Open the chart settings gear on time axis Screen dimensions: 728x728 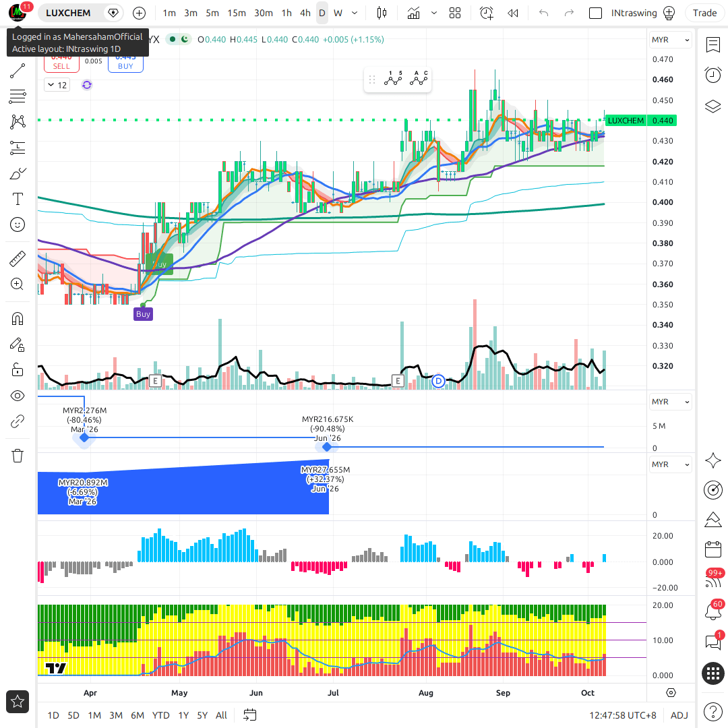pos(671,693)
